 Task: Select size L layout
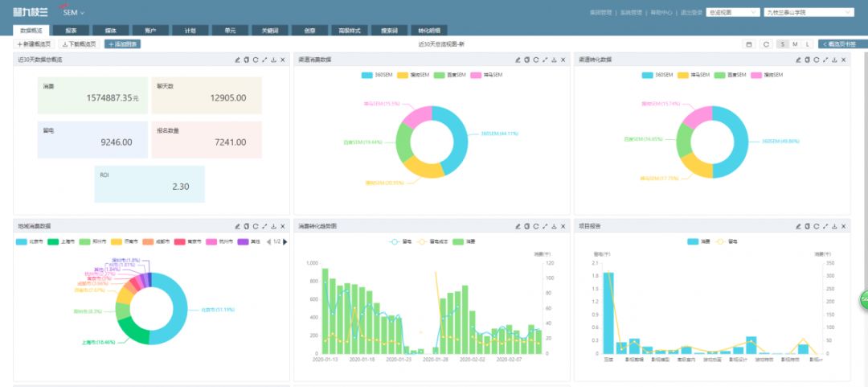point(807,44)
